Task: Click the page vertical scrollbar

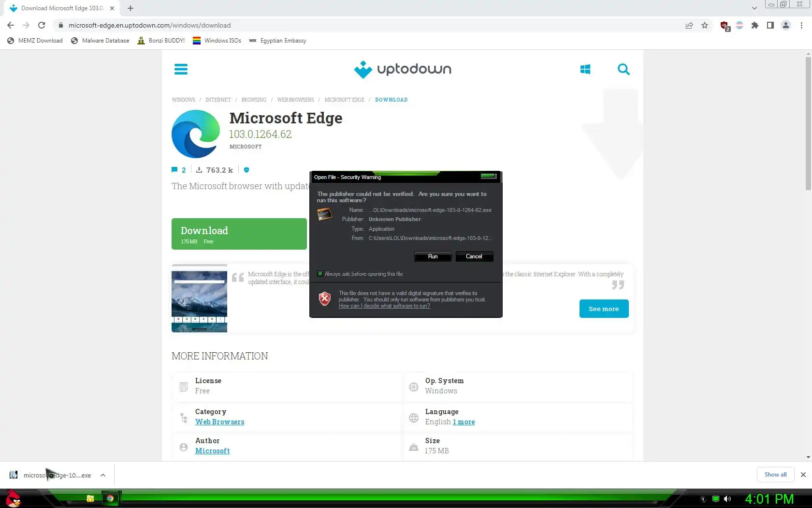Action: point(808,123)
